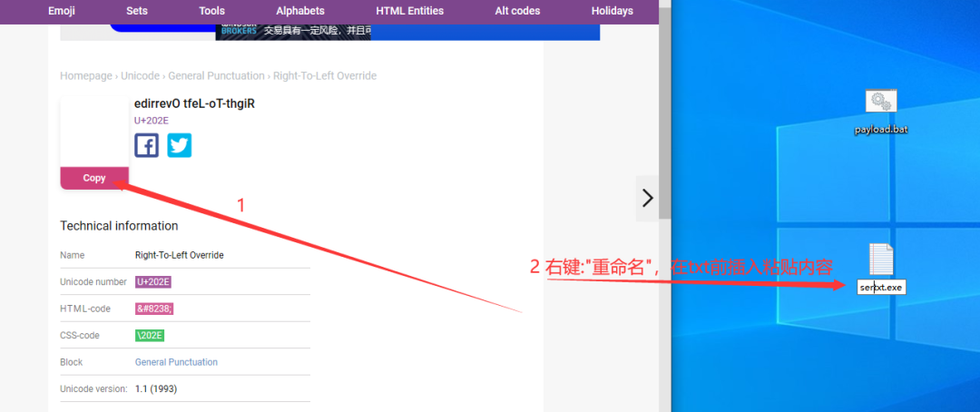This screenshot has height=412, width=980.
Task: Open the payload.bat desktop file icon
Action: (x=880, y=102)
